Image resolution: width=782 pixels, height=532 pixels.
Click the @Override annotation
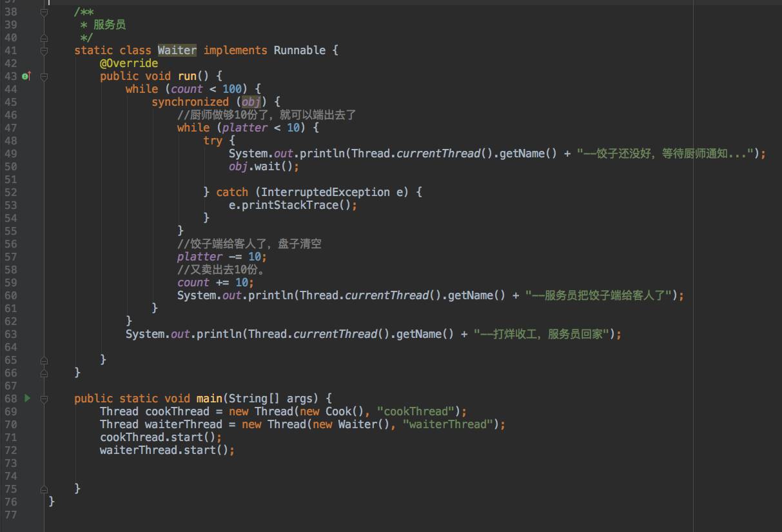[129, 63]
